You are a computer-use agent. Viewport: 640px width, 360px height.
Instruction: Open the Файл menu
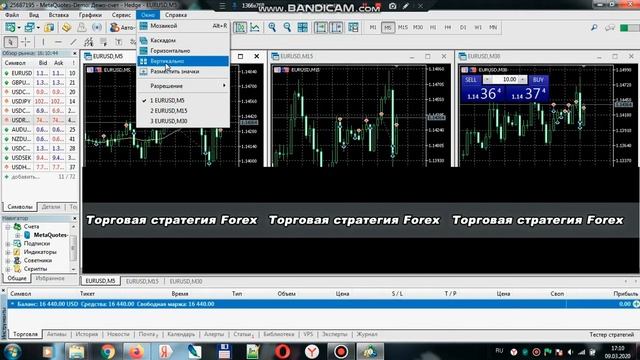[x=12, y=15]
